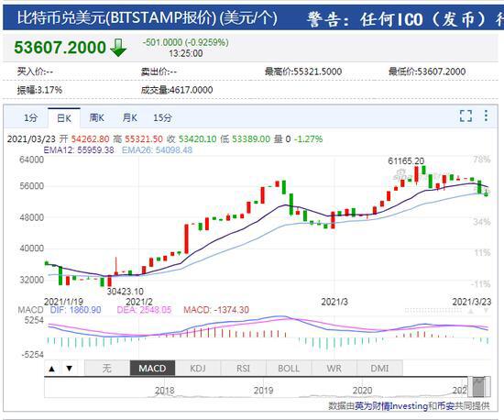
Task: Open the 月K chart tab
Action: pyautogui.click(x=129, y=117)
